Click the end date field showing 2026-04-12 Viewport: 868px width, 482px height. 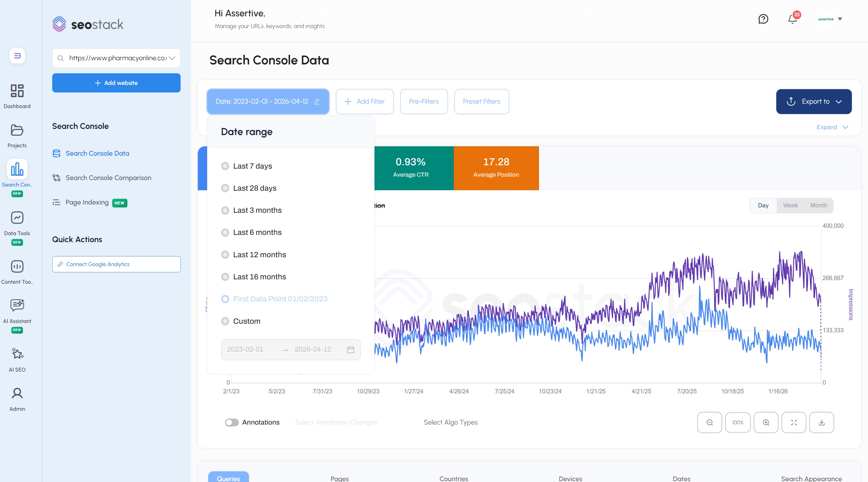(313, 349)
